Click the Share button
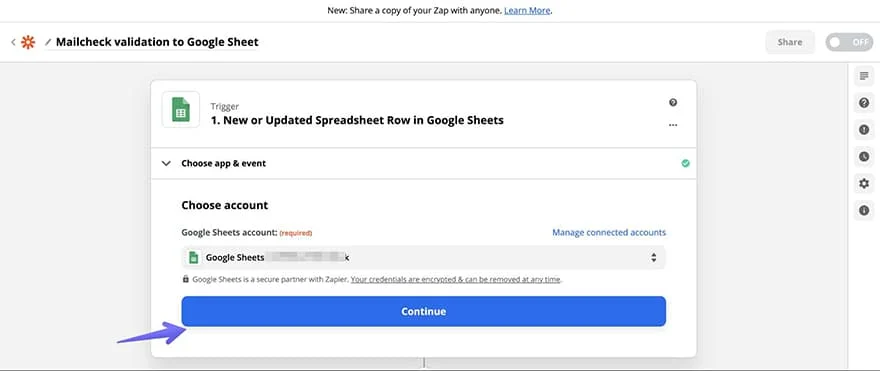 (790, 42)
